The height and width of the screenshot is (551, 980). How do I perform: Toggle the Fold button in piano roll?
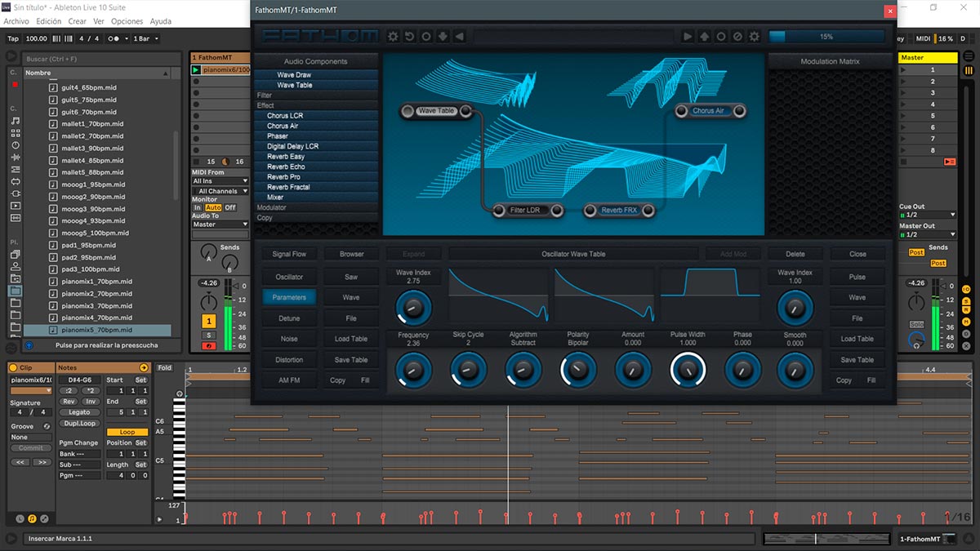[165, 368]
